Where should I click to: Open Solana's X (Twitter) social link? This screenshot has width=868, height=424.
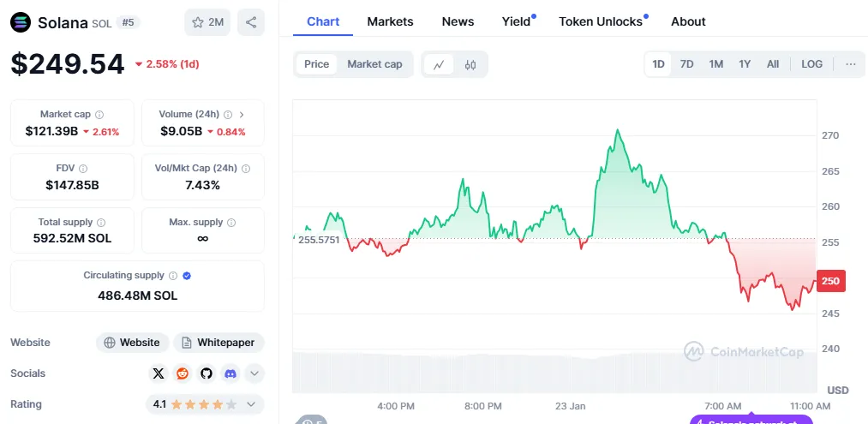(158, 373)
